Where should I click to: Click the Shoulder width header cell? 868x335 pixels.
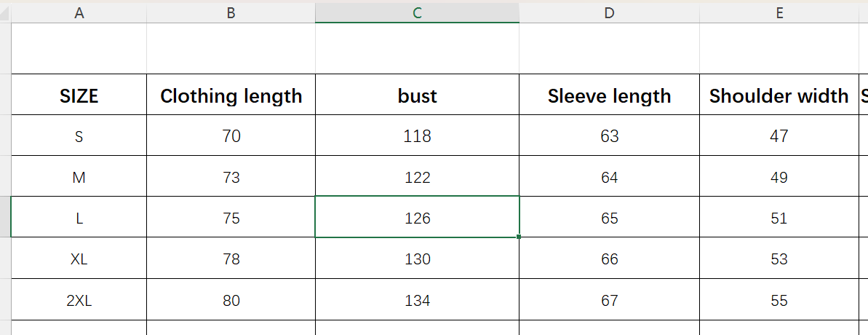(x=779, y=95)
